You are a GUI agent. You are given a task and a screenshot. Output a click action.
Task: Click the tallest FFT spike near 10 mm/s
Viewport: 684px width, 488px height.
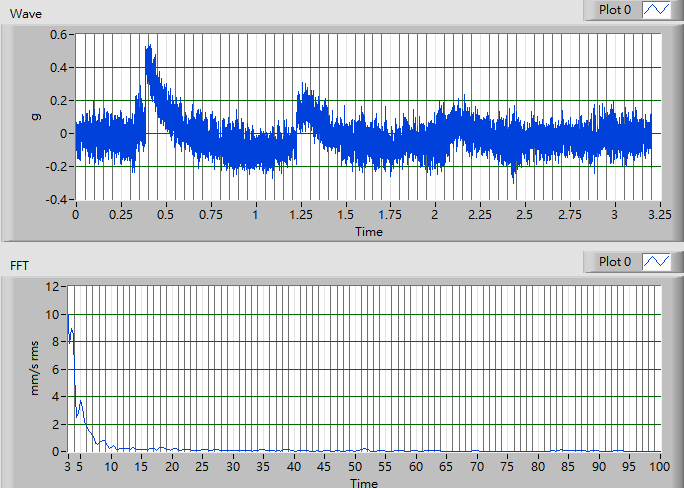68,316
